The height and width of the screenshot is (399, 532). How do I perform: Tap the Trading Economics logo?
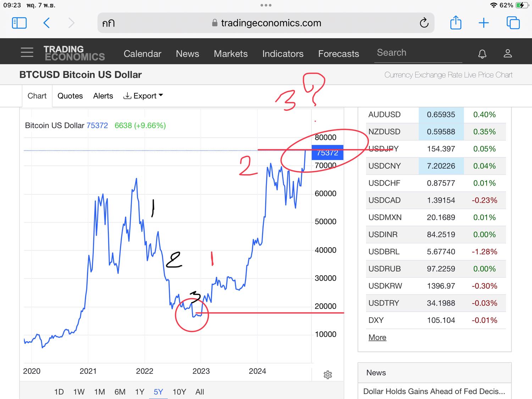74,53
